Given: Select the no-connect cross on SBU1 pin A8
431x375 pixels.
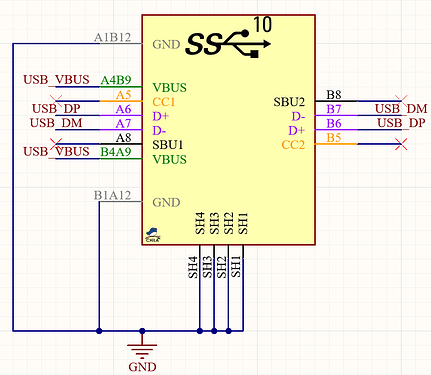Looking at the screenshot, I should pyautogui.click(x=56, y=144).
